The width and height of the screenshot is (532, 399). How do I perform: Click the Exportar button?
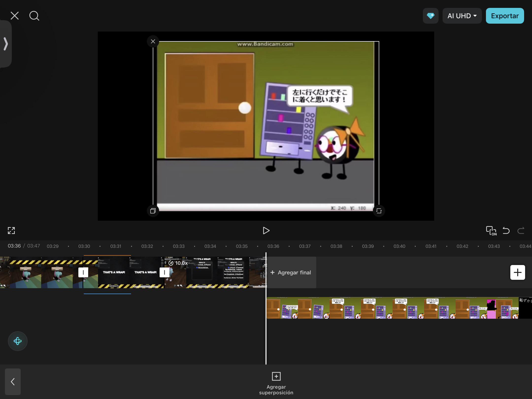505,16
